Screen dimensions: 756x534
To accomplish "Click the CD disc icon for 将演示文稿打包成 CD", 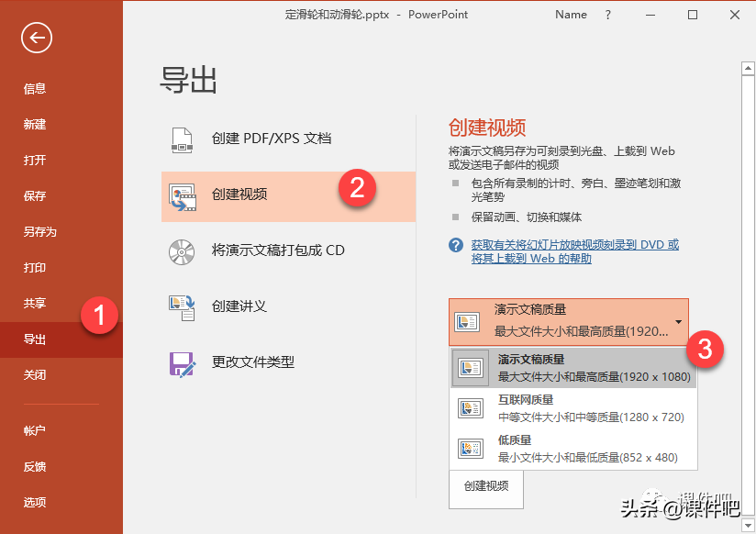I will (183, 251).
